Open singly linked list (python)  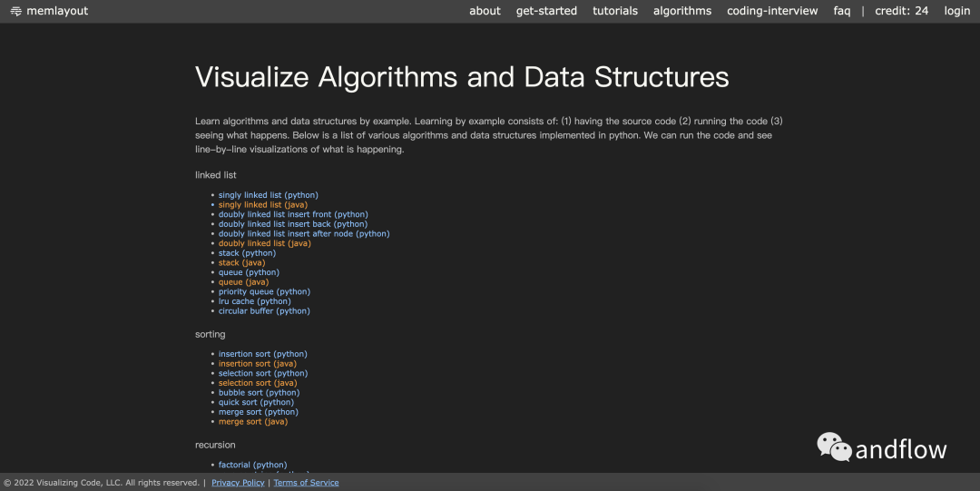[268, 195]
